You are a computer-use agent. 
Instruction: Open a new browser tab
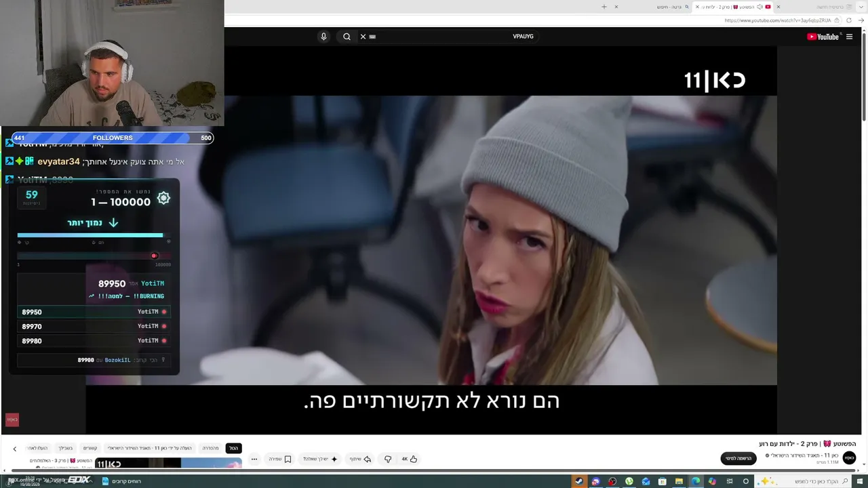[x=604, y=7]
